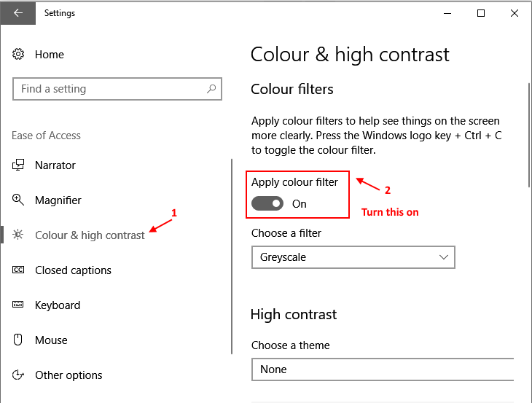
Task: Click the Magnifier glass icon
Action: click(18, 200)
